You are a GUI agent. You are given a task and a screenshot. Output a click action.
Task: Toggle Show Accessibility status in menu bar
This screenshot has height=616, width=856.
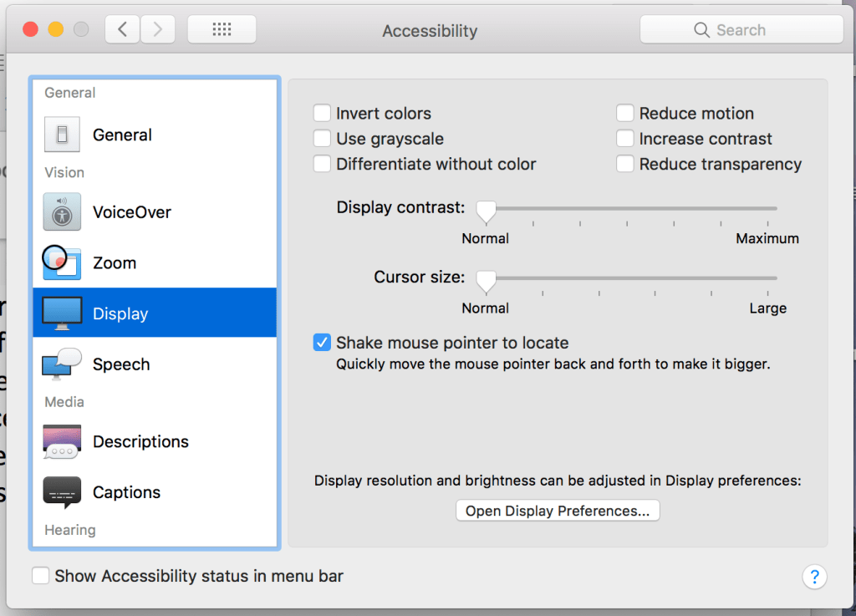[x=40, y=576]
